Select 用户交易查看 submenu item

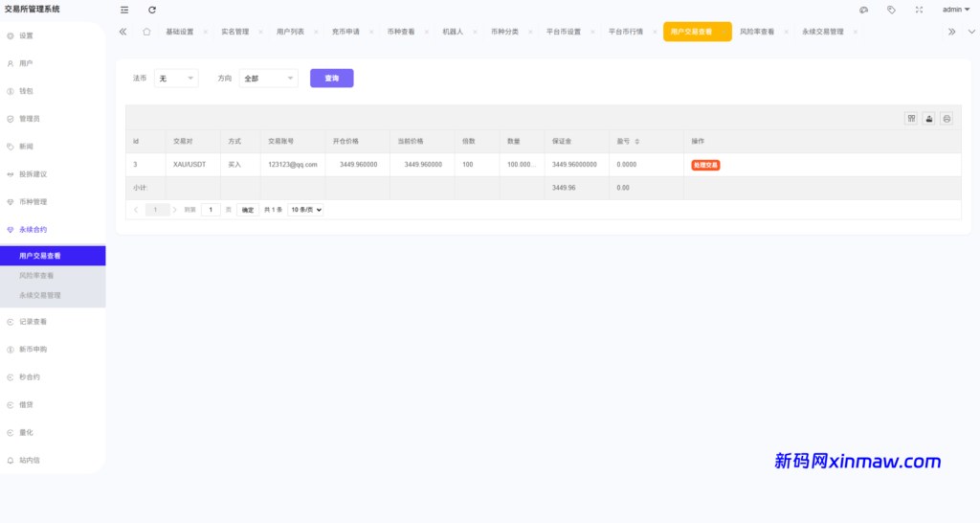(53, 256)
